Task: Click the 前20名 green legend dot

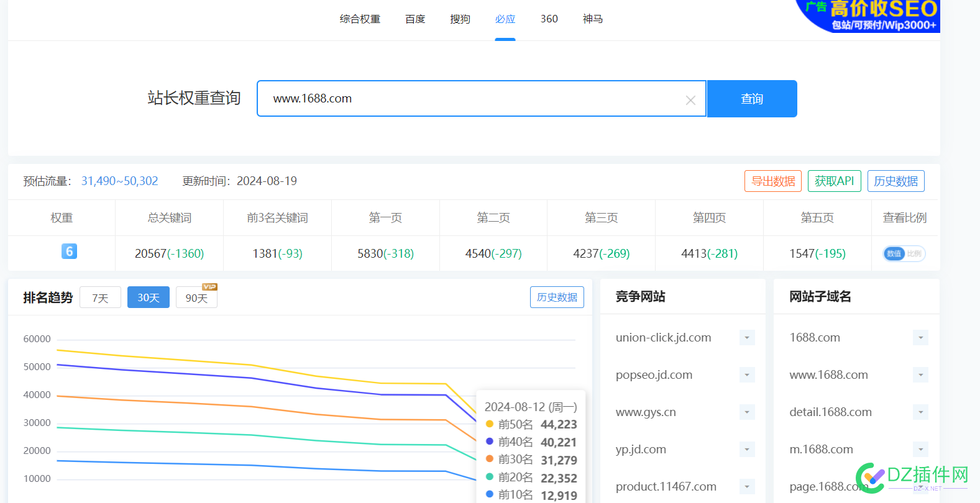Action: click(x=490, y=477)
